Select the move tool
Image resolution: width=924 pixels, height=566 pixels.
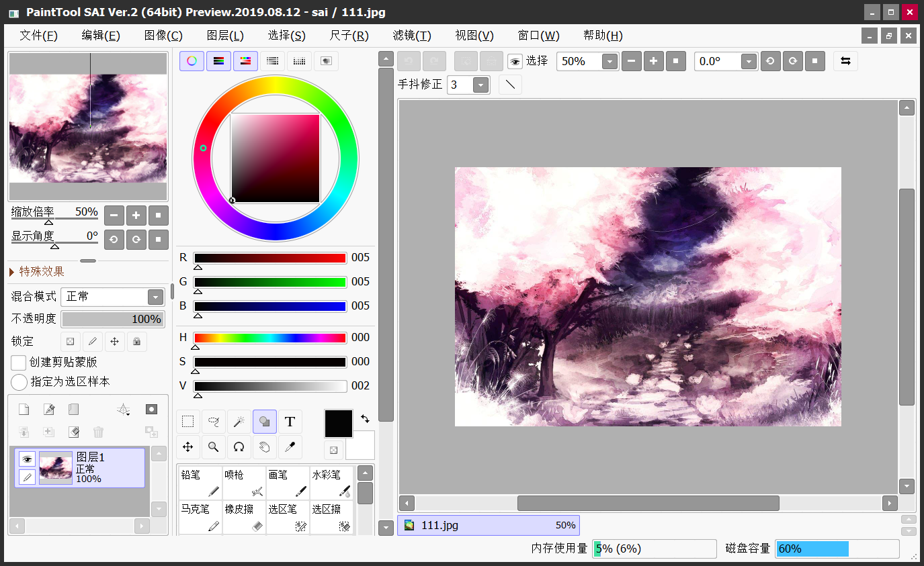pyautogui.click(x=188, y=447)
